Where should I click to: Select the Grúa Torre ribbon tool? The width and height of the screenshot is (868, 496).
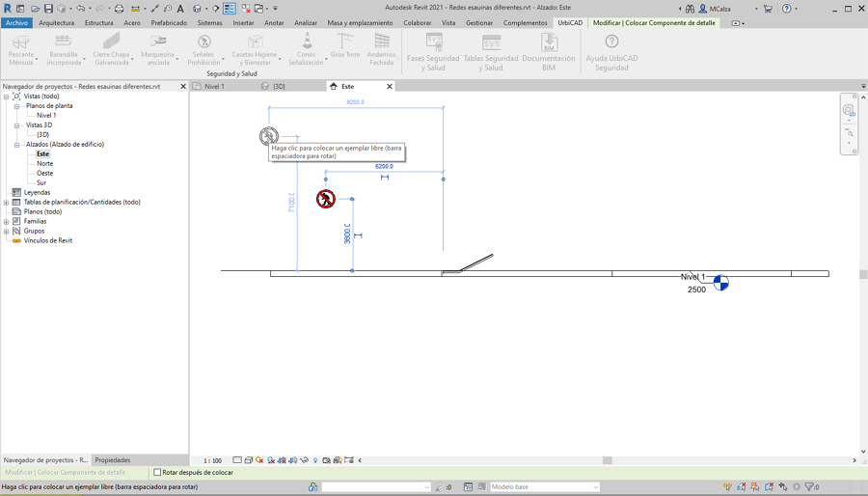pyautogui.click(x=344, y=42)
